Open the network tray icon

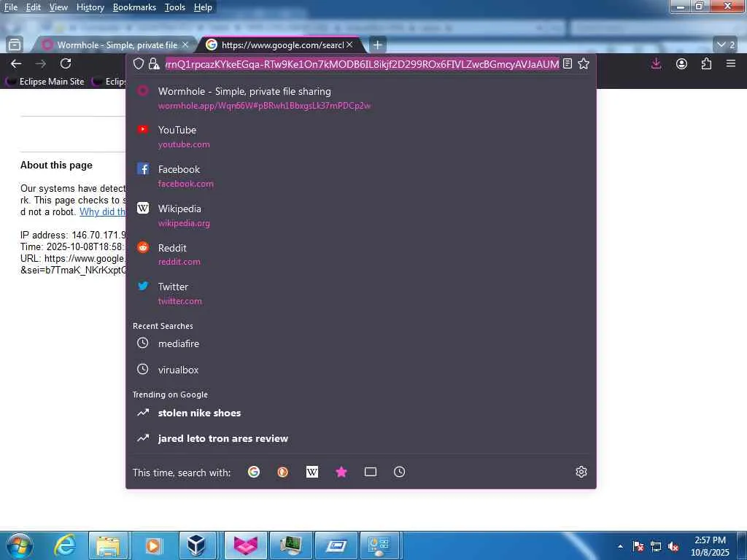[x=656, y=546]
